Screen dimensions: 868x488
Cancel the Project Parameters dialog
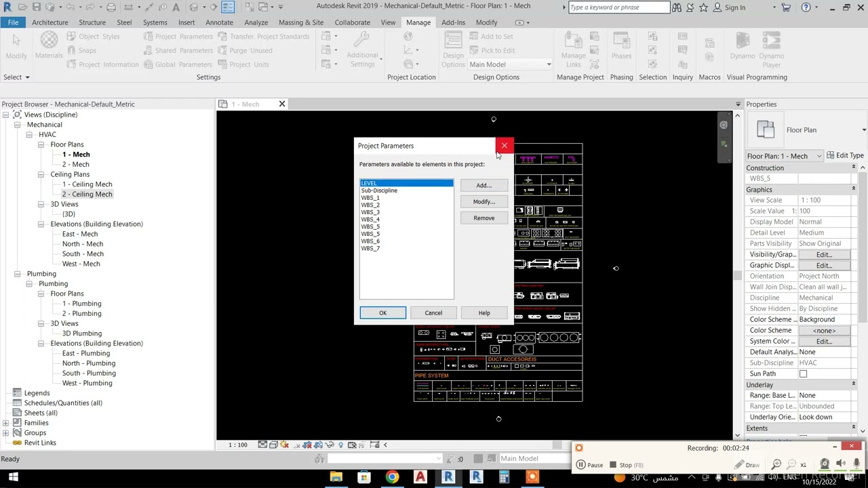433,312
